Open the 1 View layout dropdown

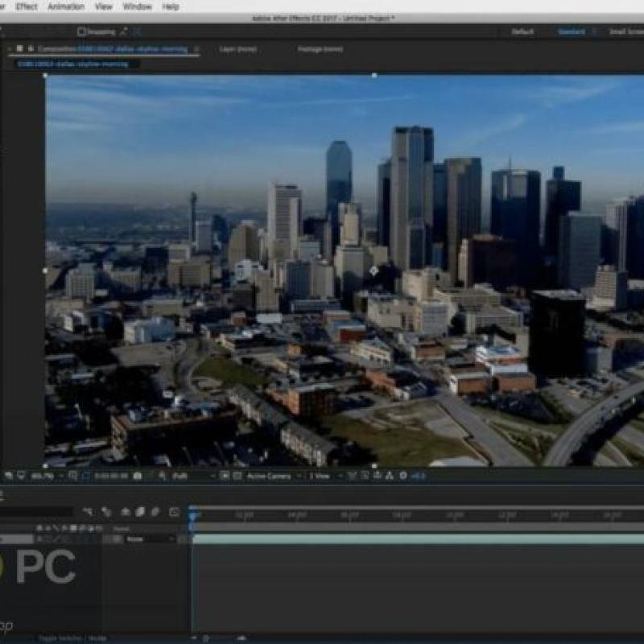[x=326, y=476]
